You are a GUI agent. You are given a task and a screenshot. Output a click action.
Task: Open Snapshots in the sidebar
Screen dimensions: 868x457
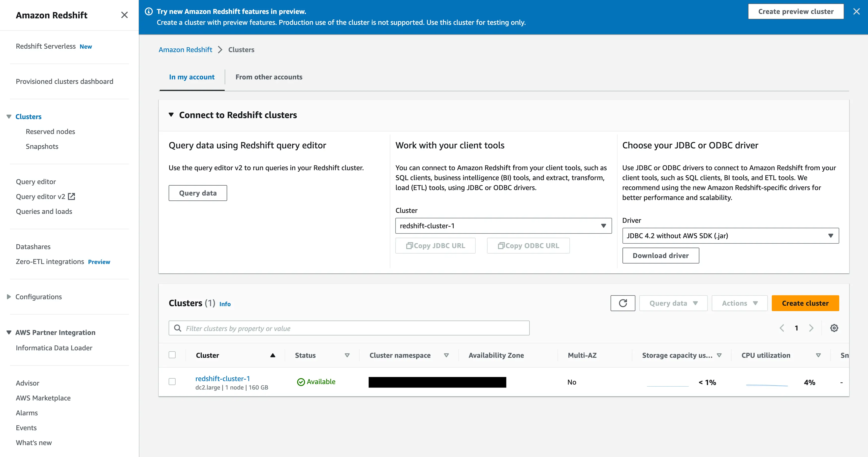(x=42, y=146)
